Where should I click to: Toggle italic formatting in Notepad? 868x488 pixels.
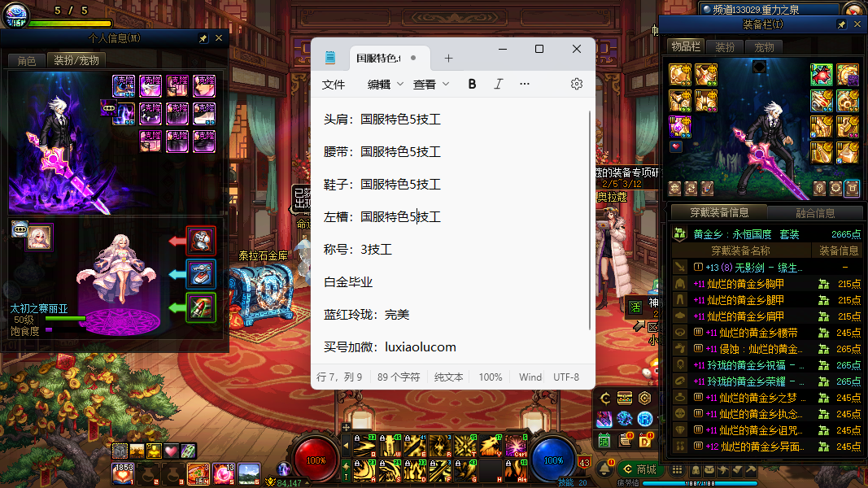click(498, 84)
